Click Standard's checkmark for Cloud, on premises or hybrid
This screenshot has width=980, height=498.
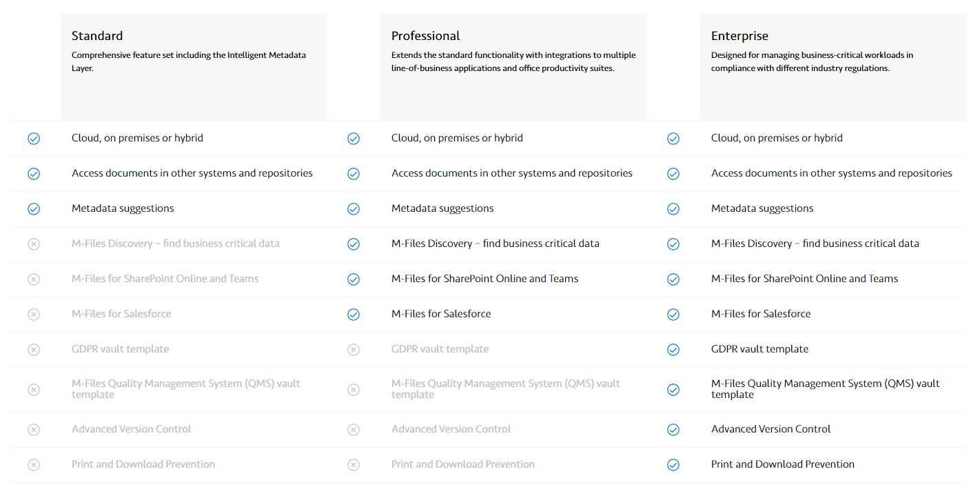coord(34,139)
